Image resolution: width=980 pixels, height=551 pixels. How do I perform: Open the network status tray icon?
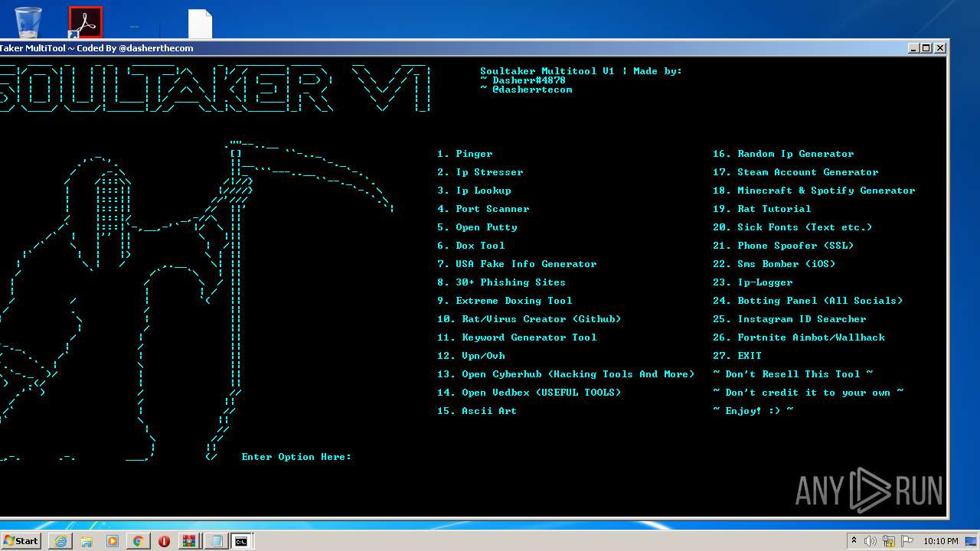(x=888, y=541)
